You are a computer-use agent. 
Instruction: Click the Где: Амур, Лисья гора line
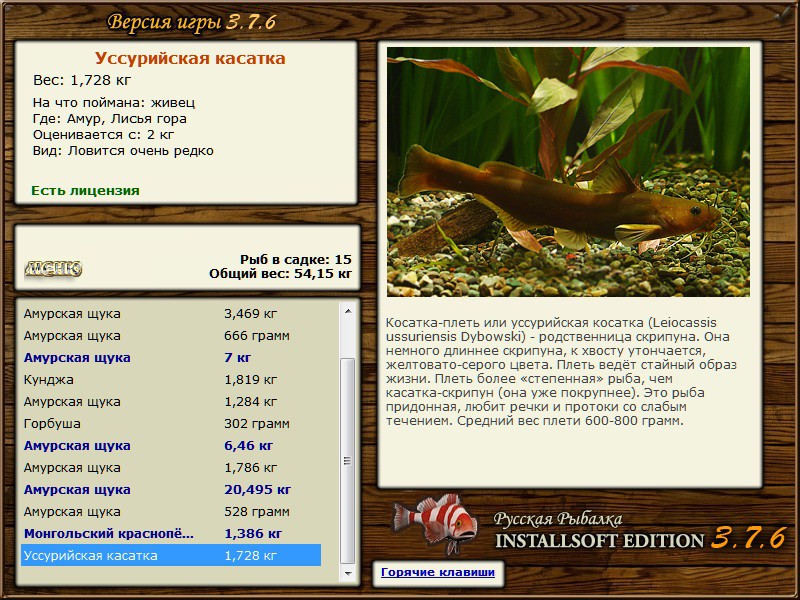110,119
